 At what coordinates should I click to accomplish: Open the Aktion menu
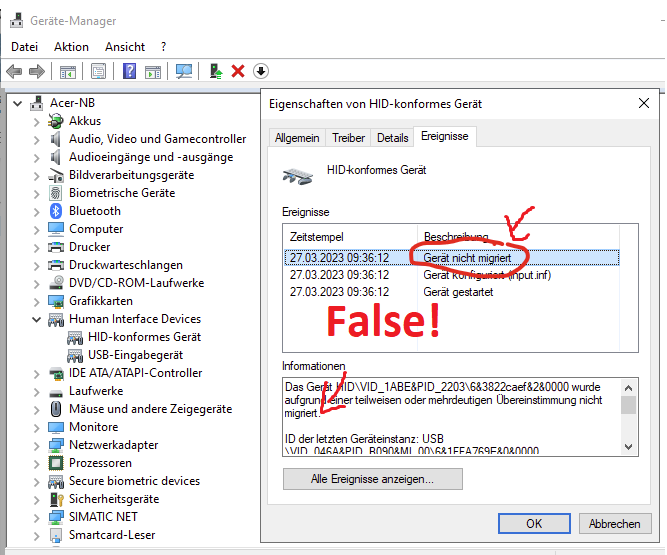pos(71,47)
